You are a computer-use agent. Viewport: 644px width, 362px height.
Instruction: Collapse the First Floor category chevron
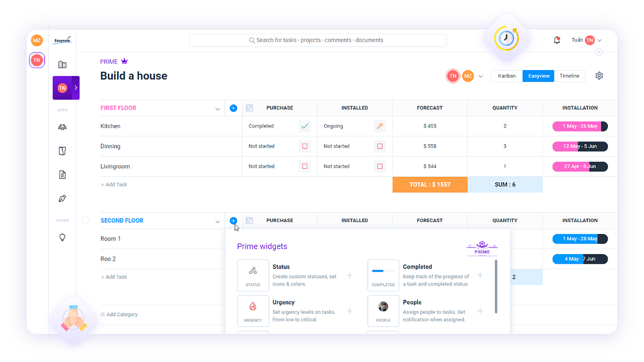point(217,109)
